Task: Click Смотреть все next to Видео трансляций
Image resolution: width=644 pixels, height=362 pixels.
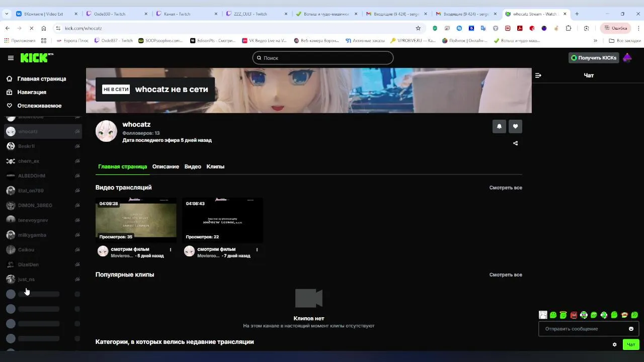Action: 506,188
